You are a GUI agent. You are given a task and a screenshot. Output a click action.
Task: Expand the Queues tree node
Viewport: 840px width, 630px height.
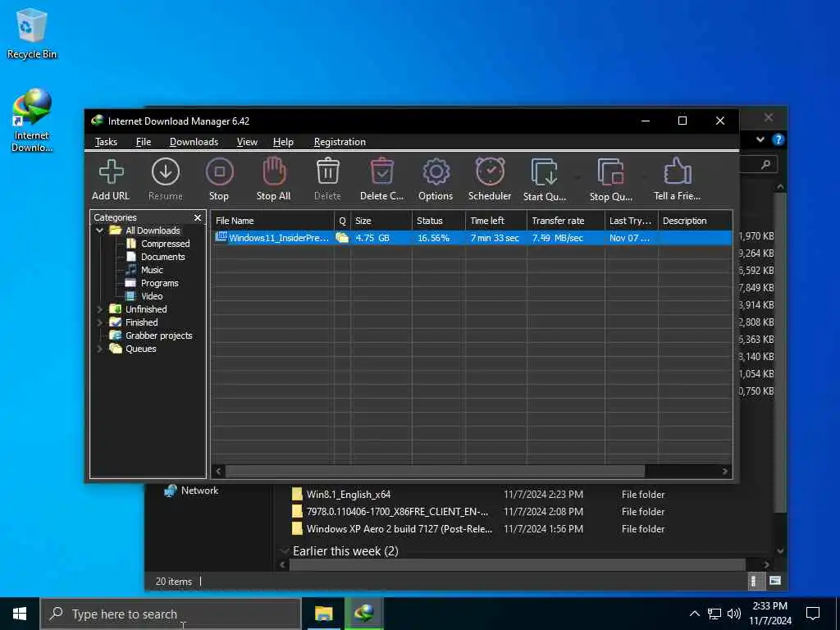pos(99,349)
